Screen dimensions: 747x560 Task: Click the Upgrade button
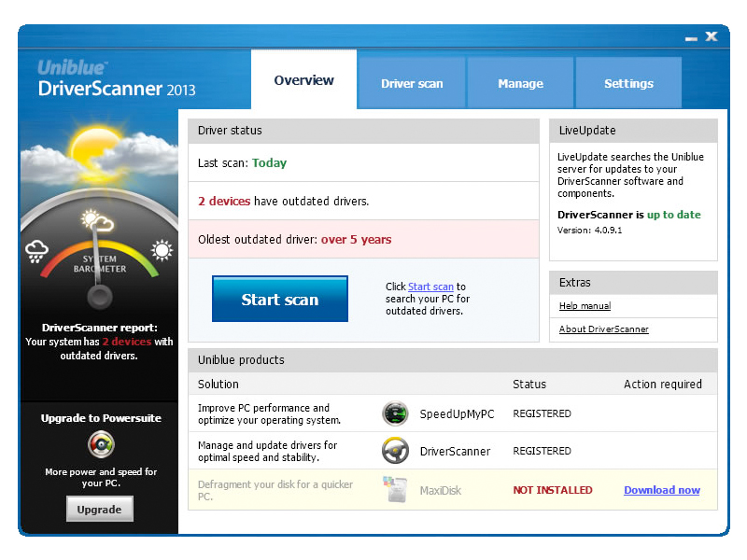(x=100, y=509)
